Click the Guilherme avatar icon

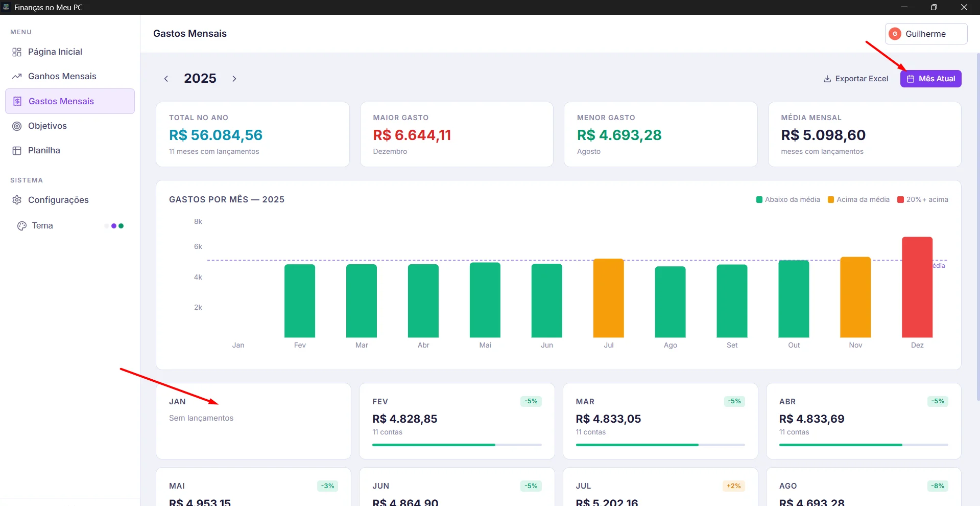[895, 34]
